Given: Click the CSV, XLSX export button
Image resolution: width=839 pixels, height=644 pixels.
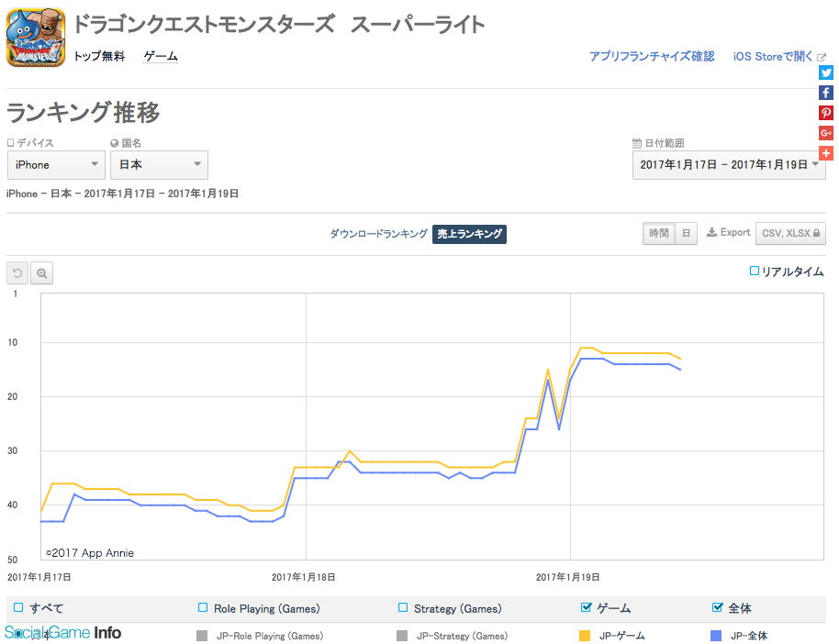Looking at the screenshot, I should (790, 233).
